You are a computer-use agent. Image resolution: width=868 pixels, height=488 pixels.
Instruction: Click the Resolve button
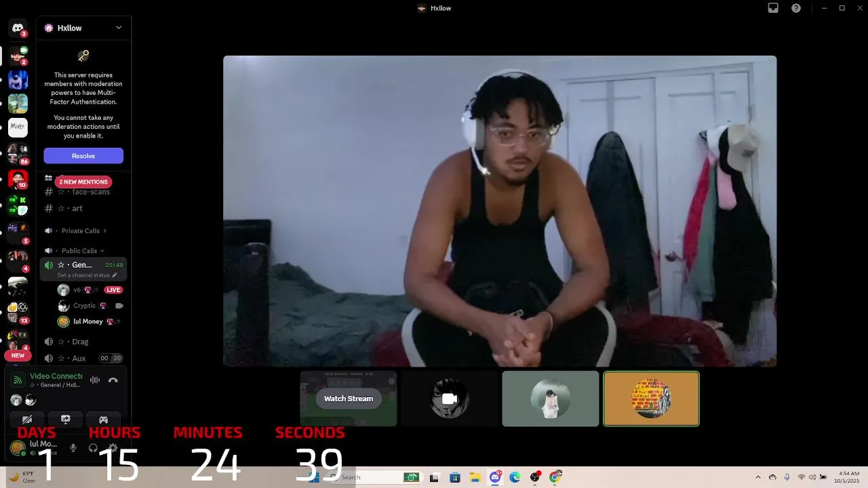click(83, 156)
